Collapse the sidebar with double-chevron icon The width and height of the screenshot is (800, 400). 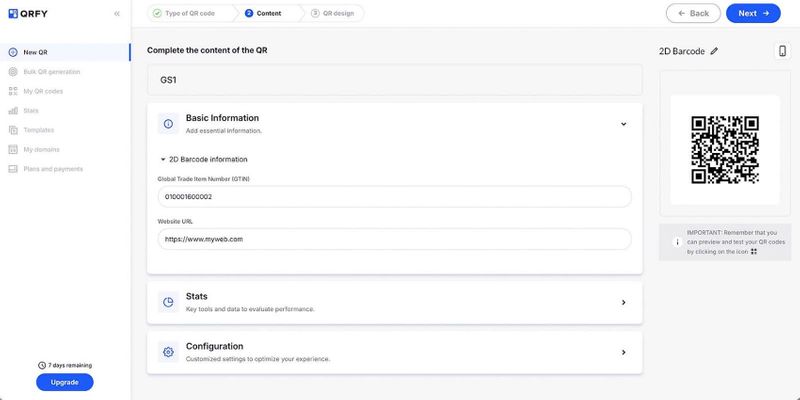pyautogui.click(x=117, y=14)
